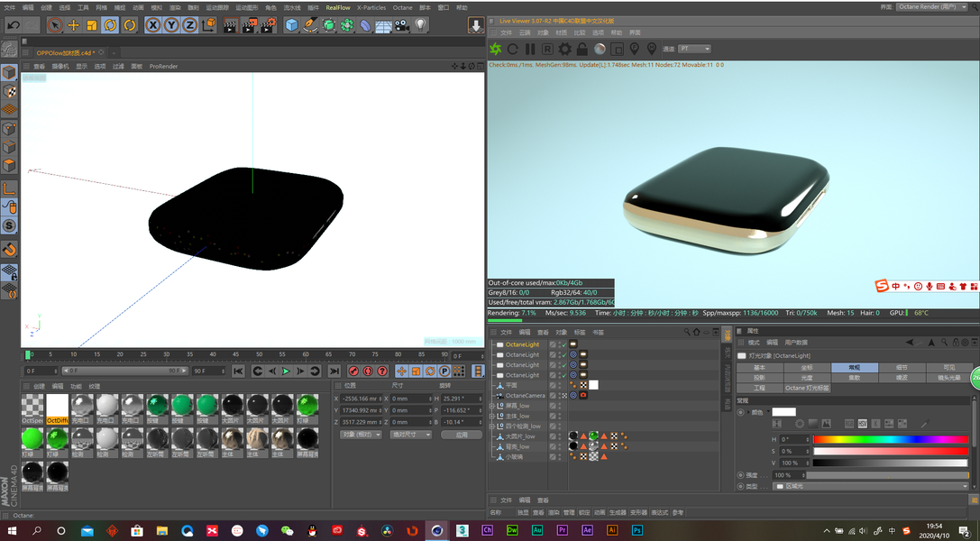The width and height of the screenshot is (980, 541).
Task: Pause the Live Viewer render
Action: pos(530,49)
